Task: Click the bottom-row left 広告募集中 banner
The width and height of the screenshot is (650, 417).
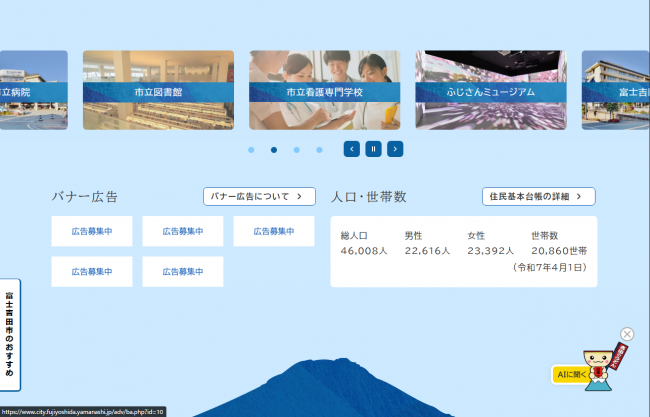Action: (x=92, y=271)
